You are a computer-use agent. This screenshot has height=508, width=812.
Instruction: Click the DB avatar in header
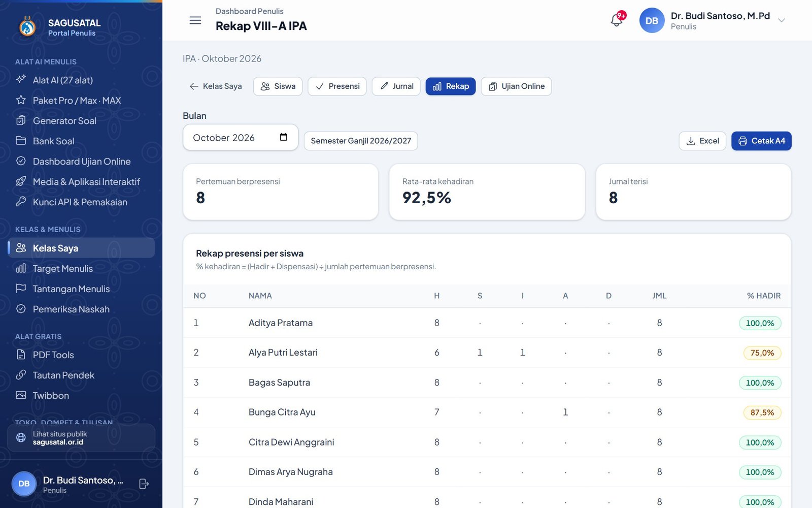click(x=652, y=21)
